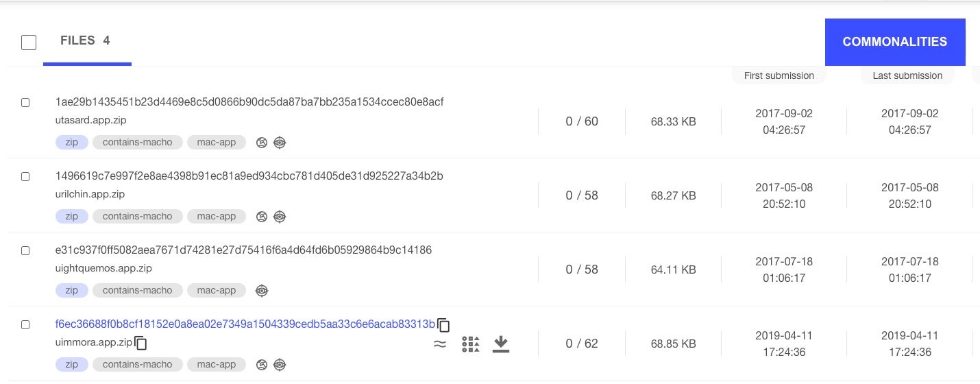Click the zip tag on urilchin row
The image size is (980, 384).
[71, 217]
